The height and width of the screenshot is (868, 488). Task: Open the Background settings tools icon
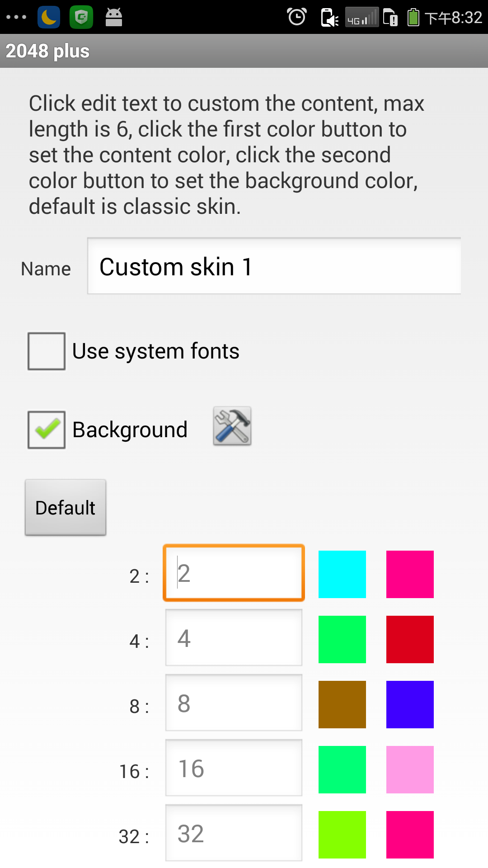click(232, 426)
